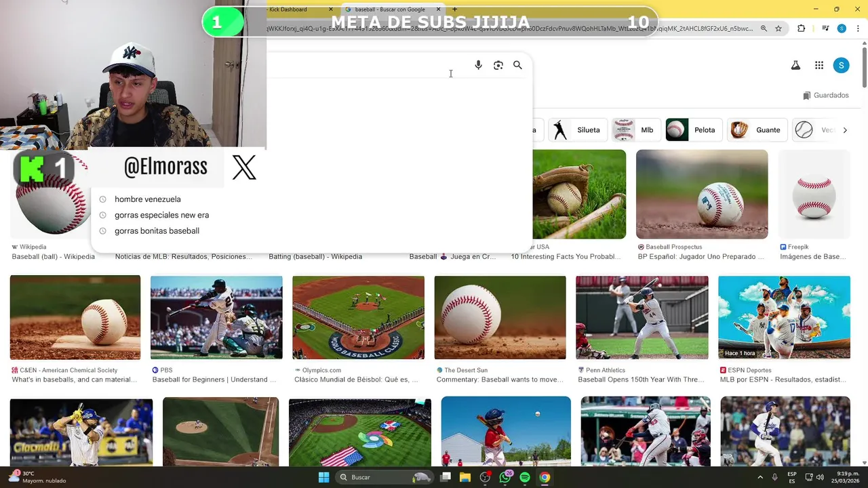
Task: Open a new Chrome tab
Action: [x=454, y=9]
